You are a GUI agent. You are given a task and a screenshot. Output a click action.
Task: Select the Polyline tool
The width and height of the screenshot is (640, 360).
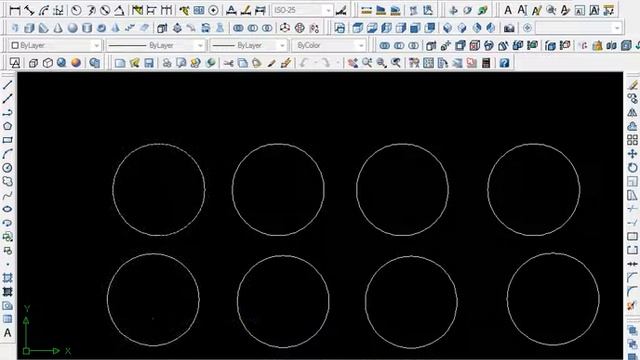[x=7, y=113]
